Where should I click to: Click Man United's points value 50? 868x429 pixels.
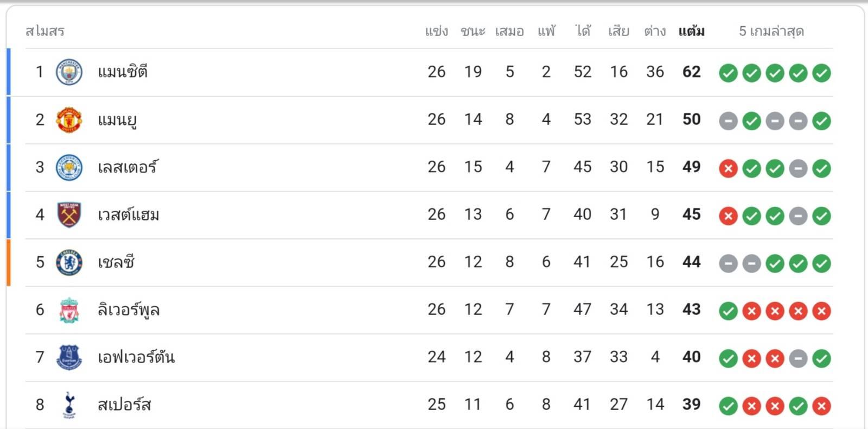point(692,119)
